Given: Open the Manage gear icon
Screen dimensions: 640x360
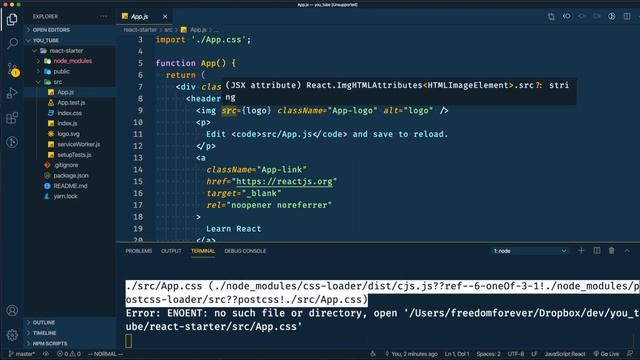Looking at the screenshot, I should click(12, 335).
